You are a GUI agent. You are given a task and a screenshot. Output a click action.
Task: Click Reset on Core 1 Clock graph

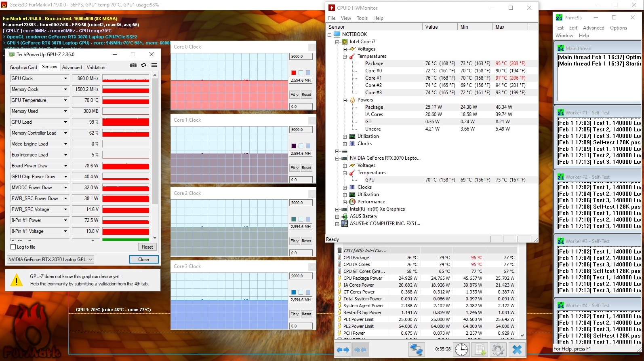coord(307,168)
